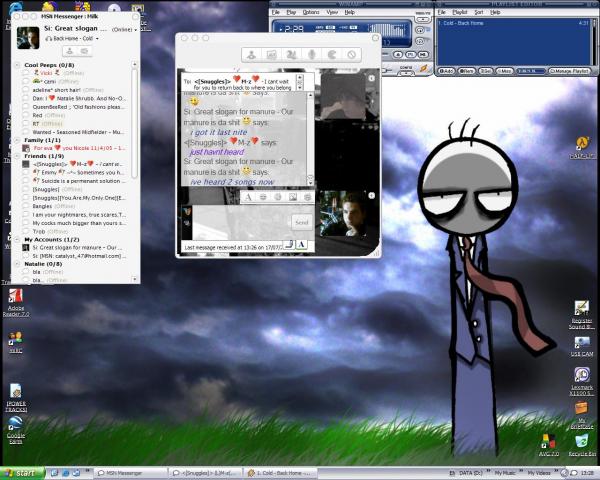Open Adobe Reader 7.0 desktop icon

(x=16, y=302)
